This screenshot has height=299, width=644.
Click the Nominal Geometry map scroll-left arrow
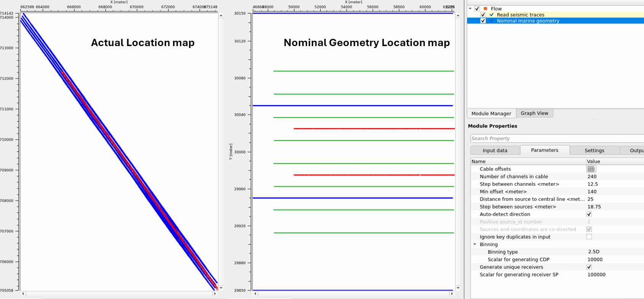[x=256, y=294]
